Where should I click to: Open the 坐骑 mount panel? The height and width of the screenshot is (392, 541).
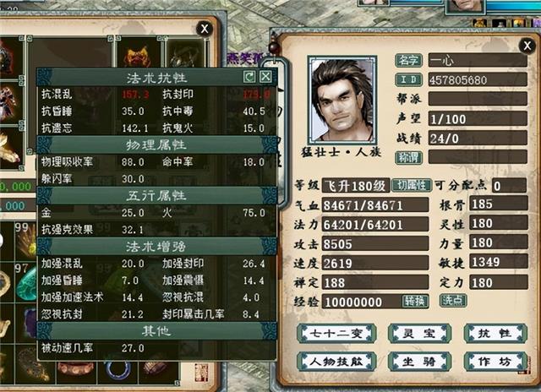click(419, 362)
